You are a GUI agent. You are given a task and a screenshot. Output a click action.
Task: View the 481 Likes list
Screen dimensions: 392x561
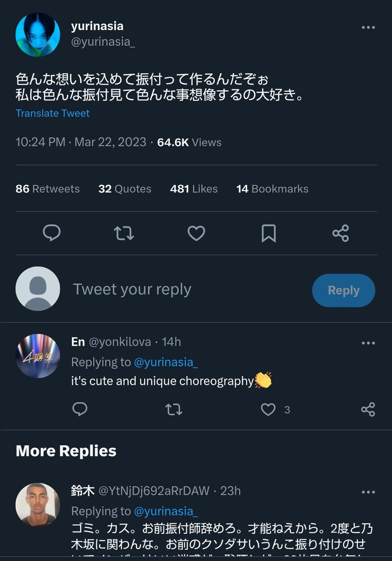194,189
